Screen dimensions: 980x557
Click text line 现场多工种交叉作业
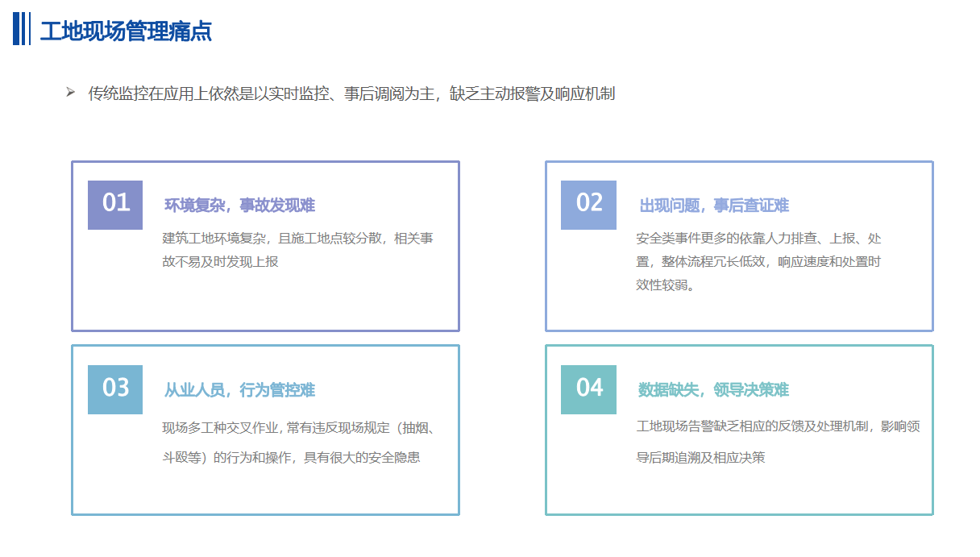click(300, 427)
